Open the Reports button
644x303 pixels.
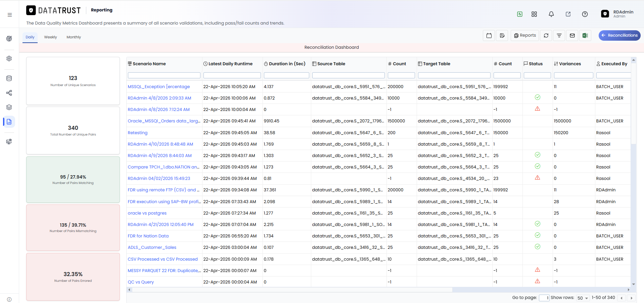[x=525, y=35]
